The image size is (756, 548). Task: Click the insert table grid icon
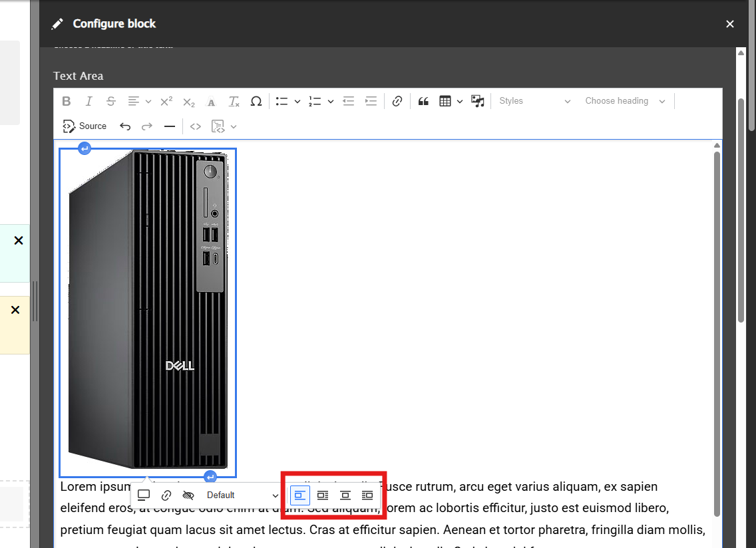pyautogui.click(x=445, y=101)
